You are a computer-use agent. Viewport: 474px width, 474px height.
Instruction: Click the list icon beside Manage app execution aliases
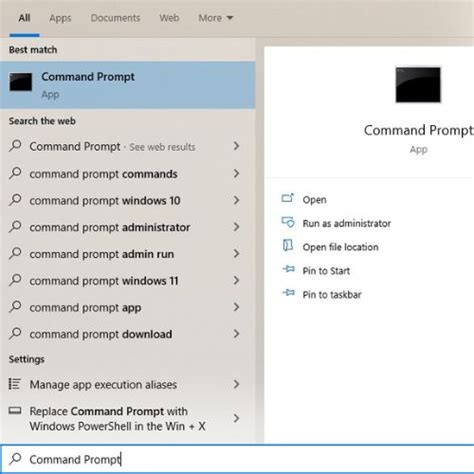point(15,384)
